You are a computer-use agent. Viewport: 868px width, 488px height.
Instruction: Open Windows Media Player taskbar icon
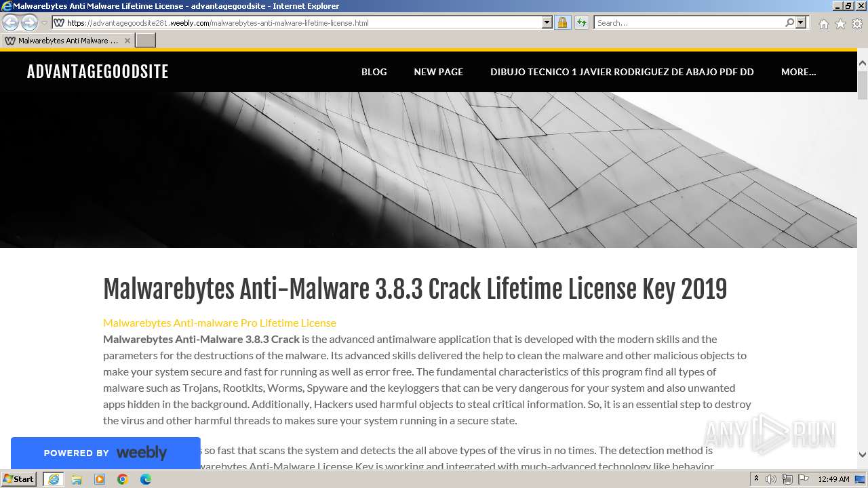click(x=100, y=479)
